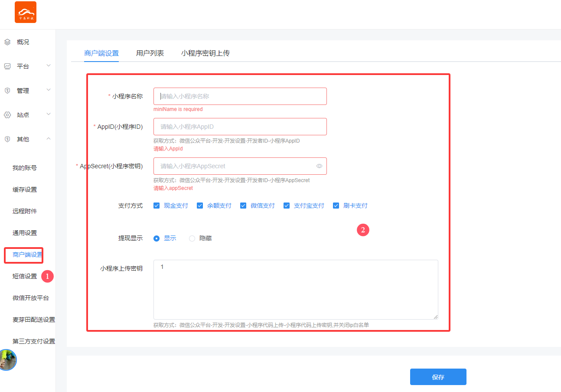This screenshot has height=392, width=561.
Task: Select 商户端设置 in sidebar
Action: tap(28, 255)
